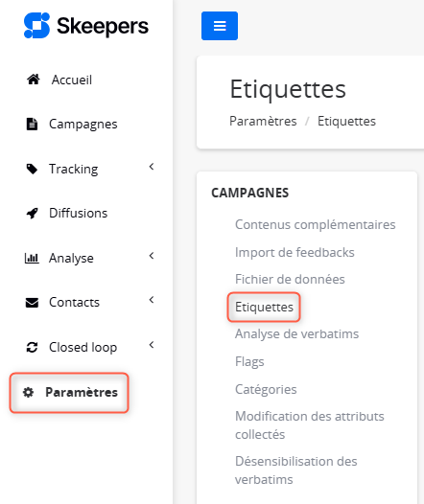
Task: Expand the Closed loop submenu chevron
Action: 152,345
